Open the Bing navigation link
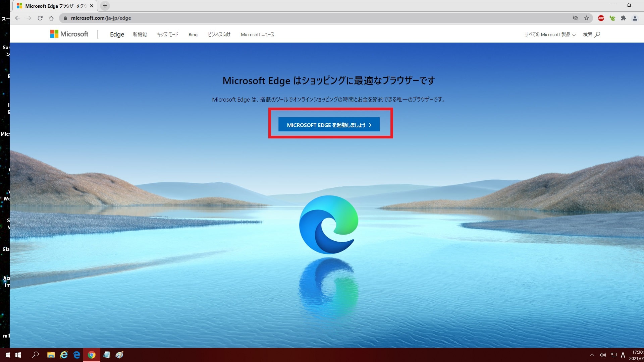Screen dimensions: 644x362 [193, 35]
